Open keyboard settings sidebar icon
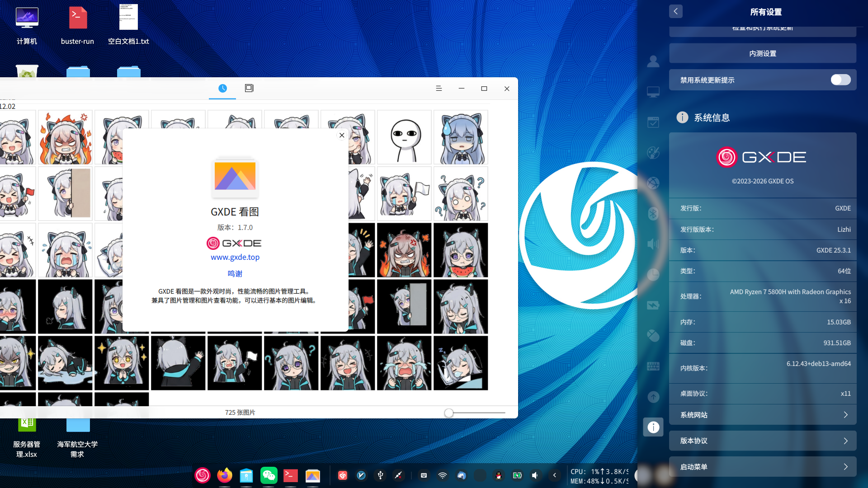The width and height of the screenshot is (868, 488). pos(653,366)
